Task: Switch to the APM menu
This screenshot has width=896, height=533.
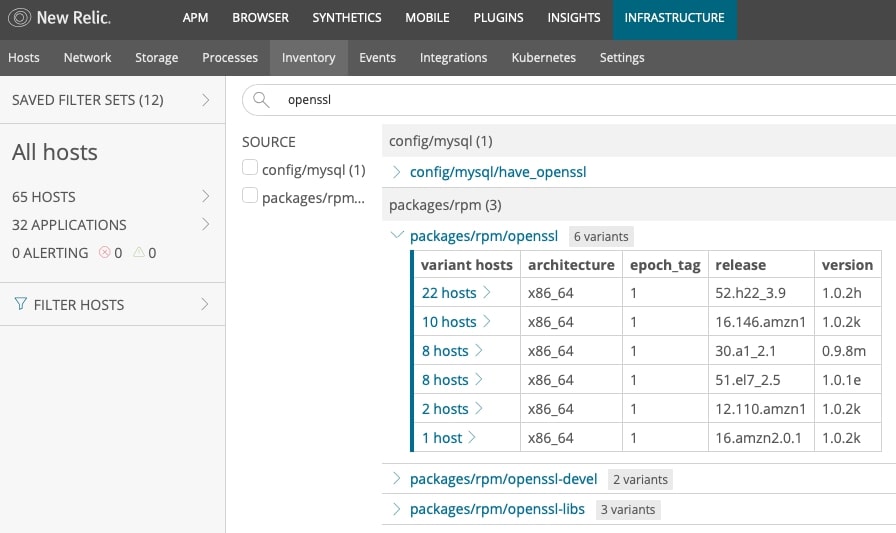Action: click(195, 17)
